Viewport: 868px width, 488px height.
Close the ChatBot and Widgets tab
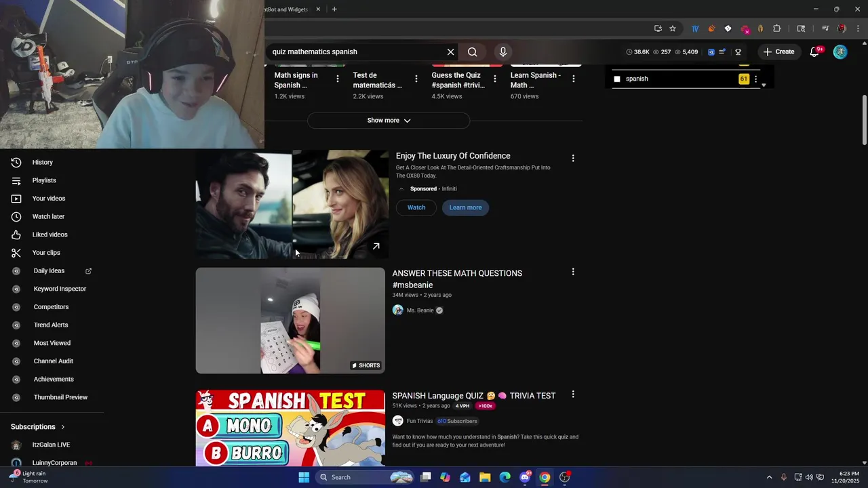point(318,9)
